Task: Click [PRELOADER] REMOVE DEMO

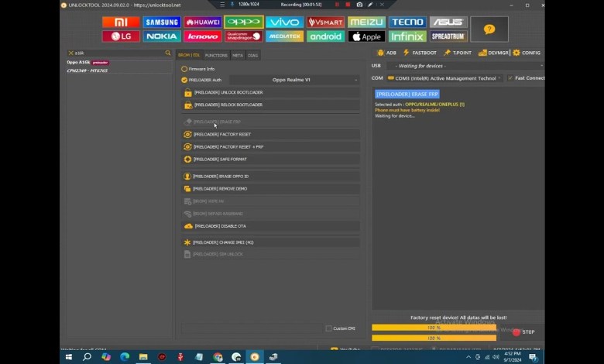Action: (x=271, y=189)
